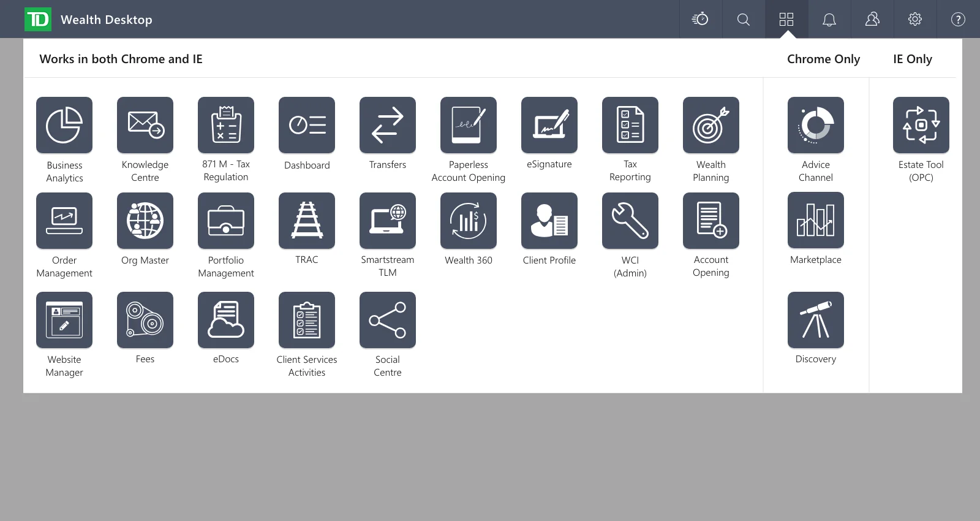Screen dimensions: 980x521
Task: Open the Account Opening app
Action: tap(711, 221)
